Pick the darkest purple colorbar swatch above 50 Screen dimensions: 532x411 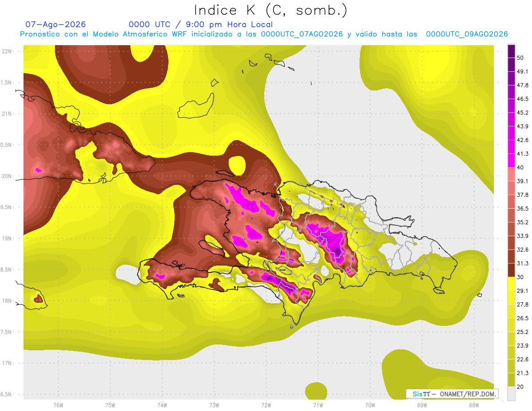(x=511, y=51)
